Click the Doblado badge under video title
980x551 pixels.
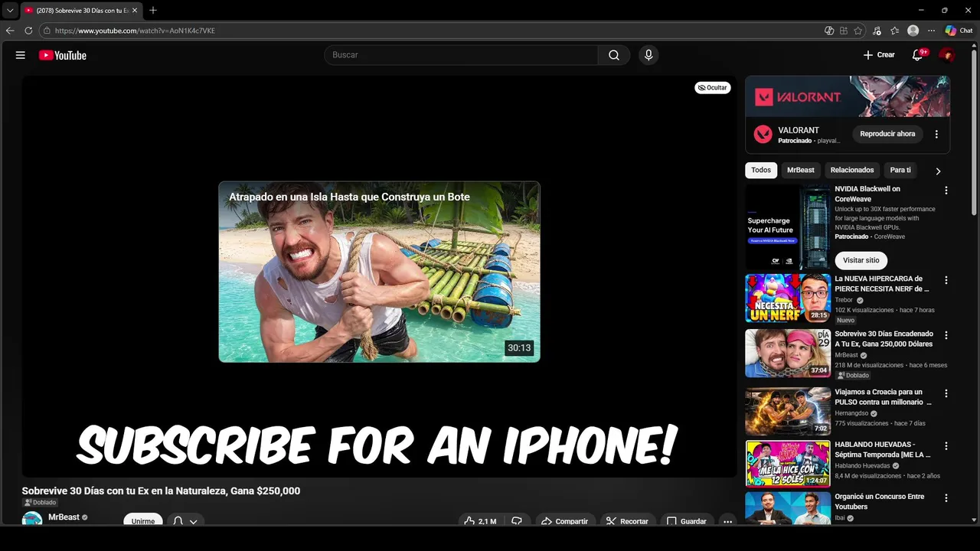tap(40, 503)
